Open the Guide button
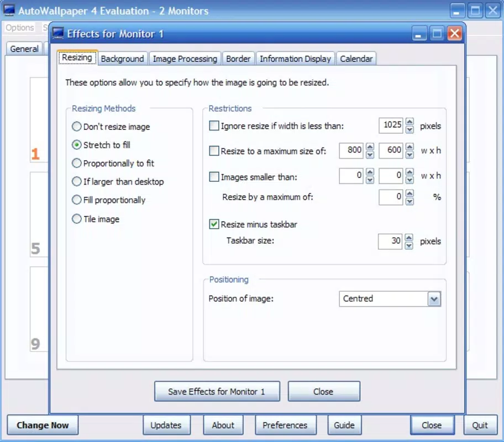Screen dimensions: 504x442 tap(344, 425)
